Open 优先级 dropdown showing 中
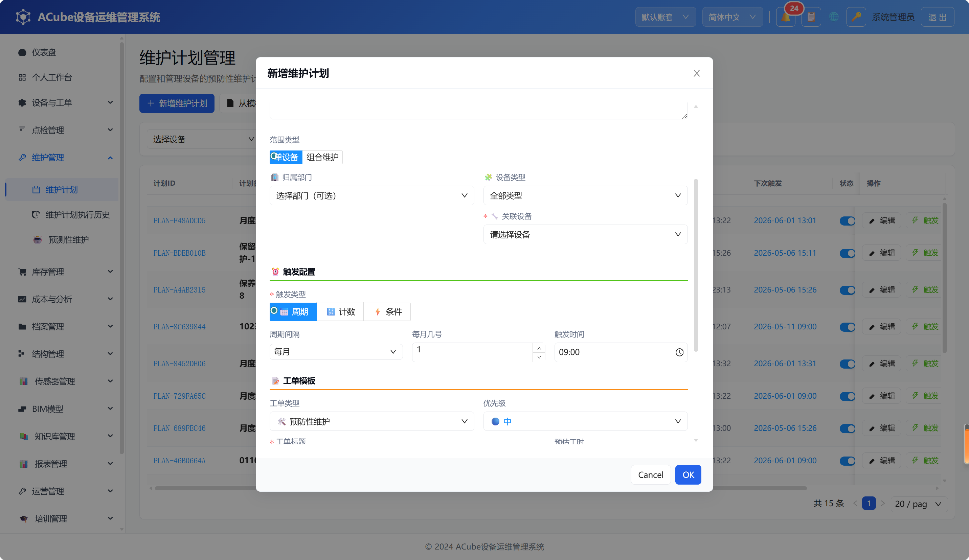 [x=585, y=421]
